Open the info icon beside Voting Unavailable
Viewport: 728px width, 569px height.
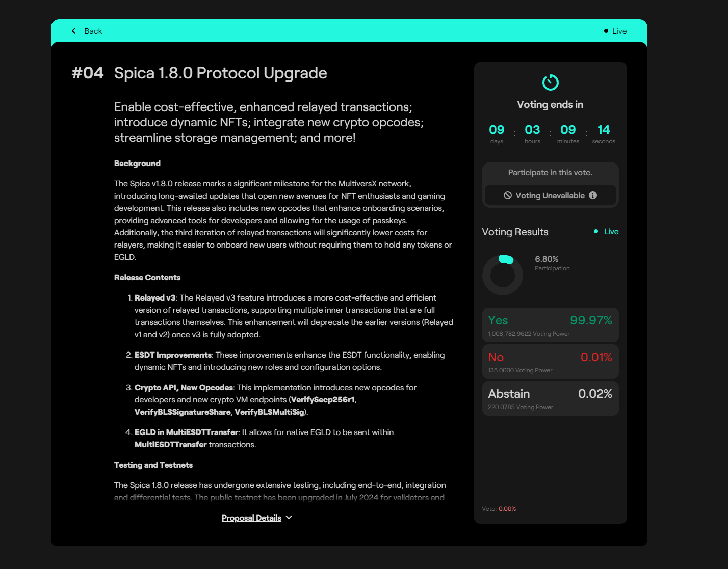pyautogui.click(x=593, y=195)
